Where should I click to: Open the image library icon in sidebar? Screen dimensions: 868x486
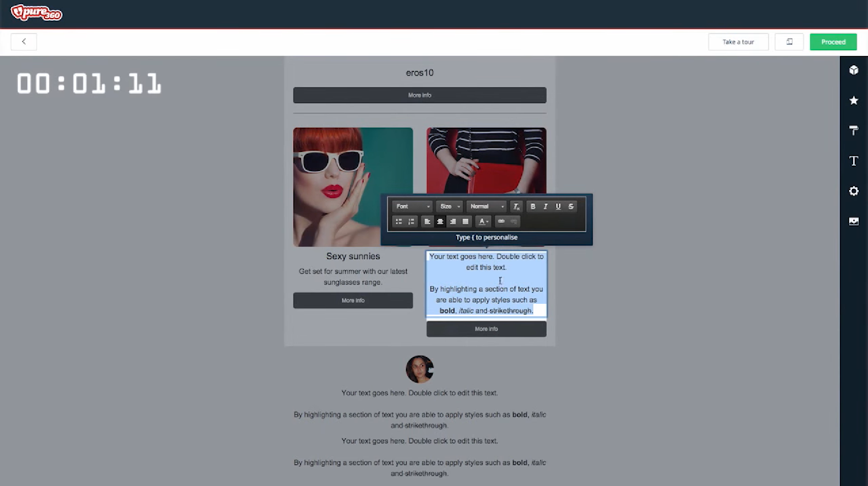coord(854,222)
